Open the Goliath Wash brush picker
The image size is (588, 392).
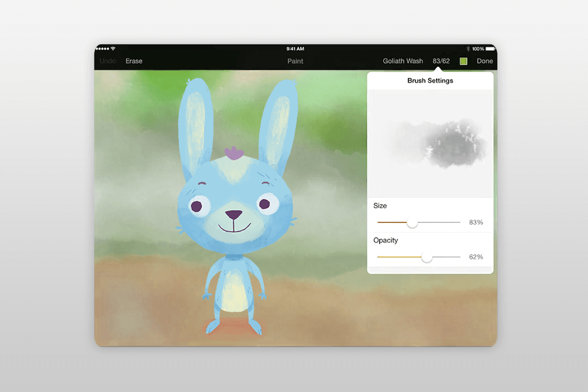[402, 61]
